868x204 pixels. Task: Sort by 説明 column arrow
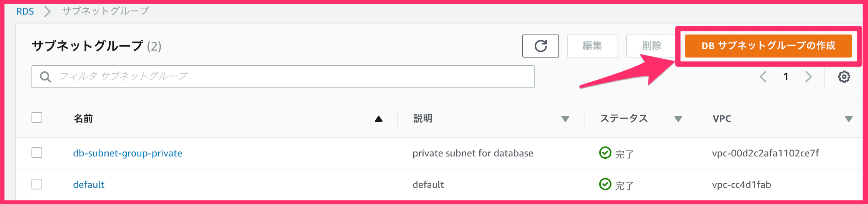pos(565,119)
